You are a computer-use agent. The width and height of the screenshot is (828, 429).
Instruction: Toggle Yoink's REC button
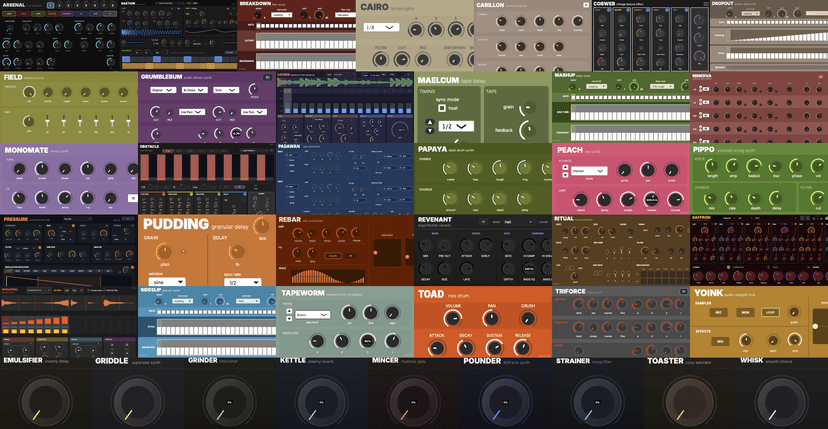coord(718,312)
